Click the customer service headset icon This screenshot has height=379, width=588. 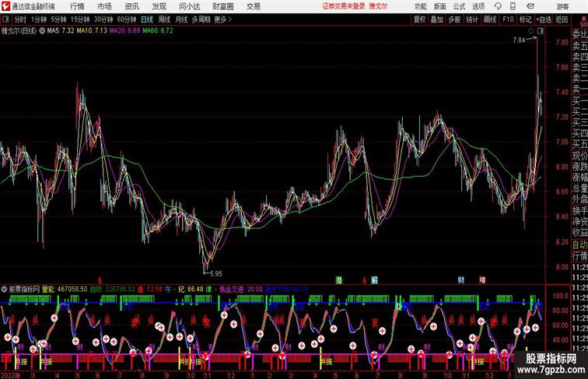498,6
